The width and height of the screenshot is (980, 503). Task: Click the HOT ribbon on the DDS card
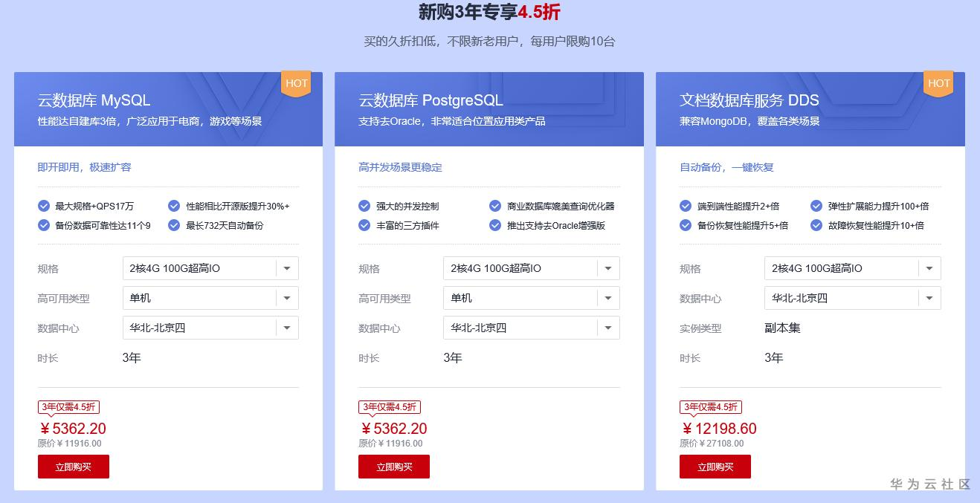tap(938, 83)
